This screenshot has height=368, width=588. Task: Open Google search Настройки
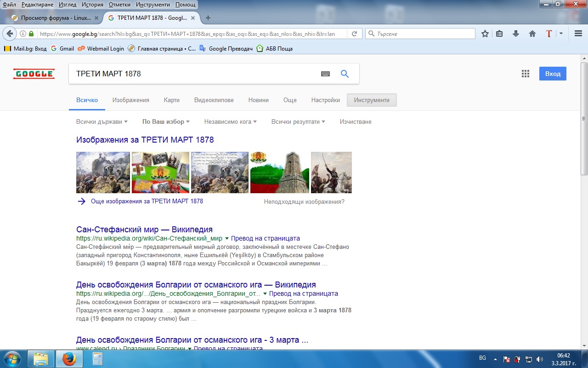pyautogui.click(x=326, y=100)
